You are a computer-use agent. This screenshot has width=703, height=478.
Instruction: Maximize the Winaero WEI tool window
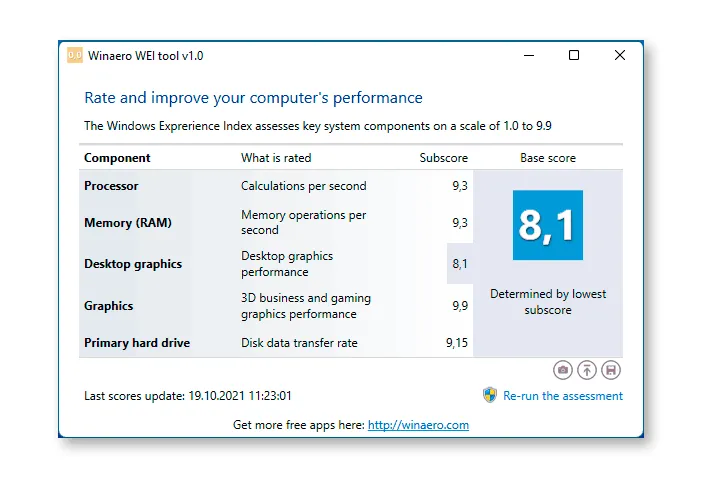(x=574, y=55)
